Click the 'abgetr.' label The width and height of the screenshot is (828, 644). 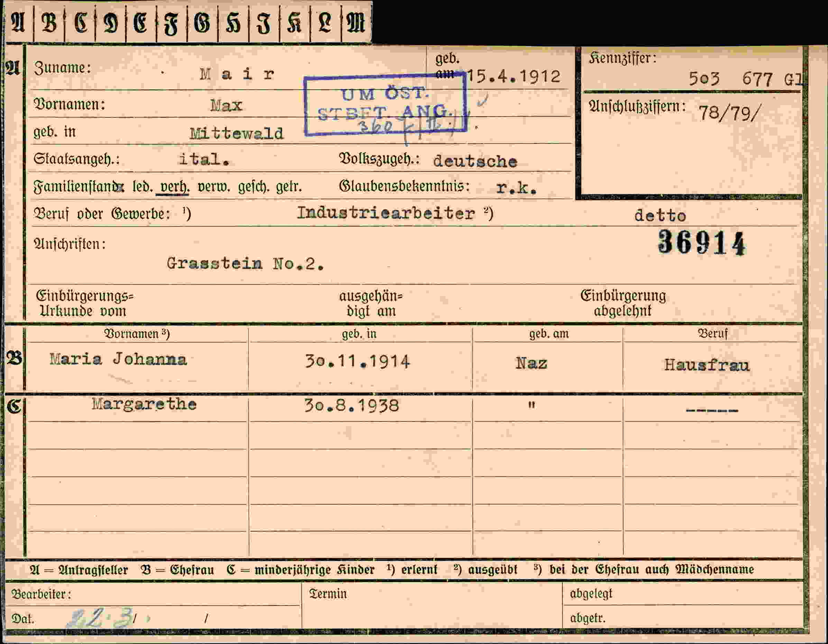pos(588,618)
